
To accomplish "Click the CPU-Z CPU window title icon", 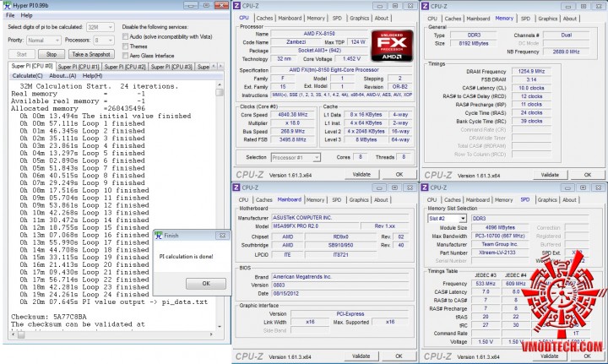I will coord(236,6).
